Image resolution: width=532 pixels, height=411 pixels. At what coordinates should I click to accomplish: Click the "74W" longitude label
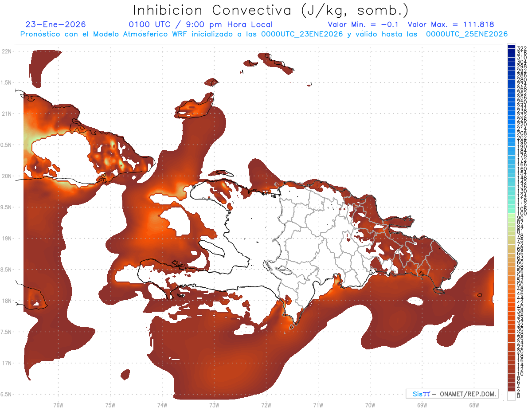(x=162, y=405)
